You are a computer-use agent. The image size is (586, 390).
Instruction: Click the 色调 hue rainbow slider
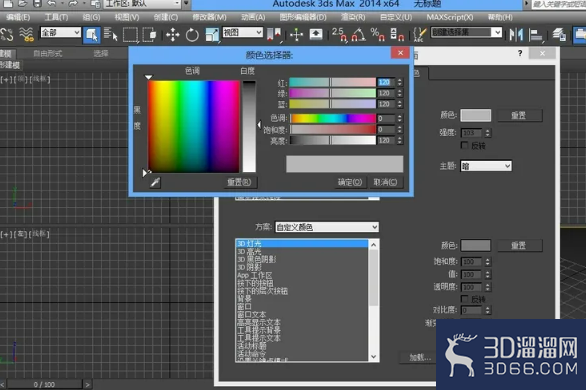click(333, 118)
